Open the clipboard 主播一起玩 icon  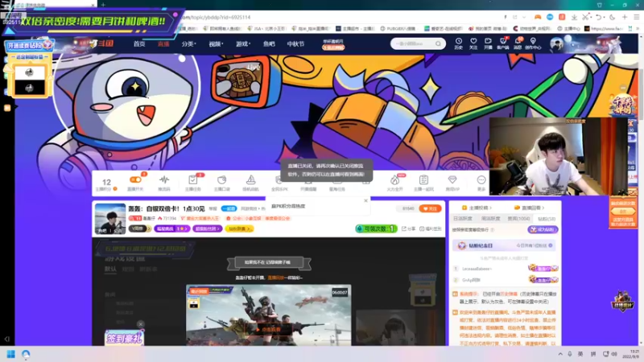pyautogui.click(x=423, y=183)
